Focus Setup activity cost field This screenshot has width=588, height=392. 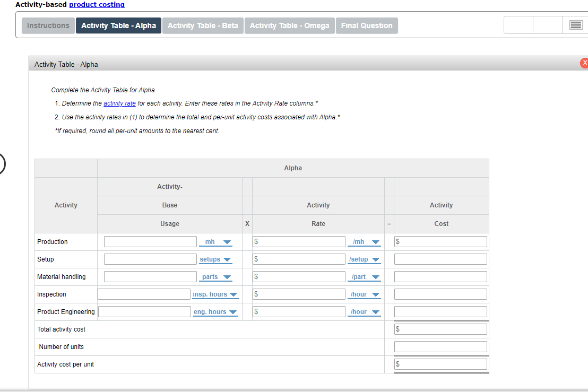click(x=440, y=259)
